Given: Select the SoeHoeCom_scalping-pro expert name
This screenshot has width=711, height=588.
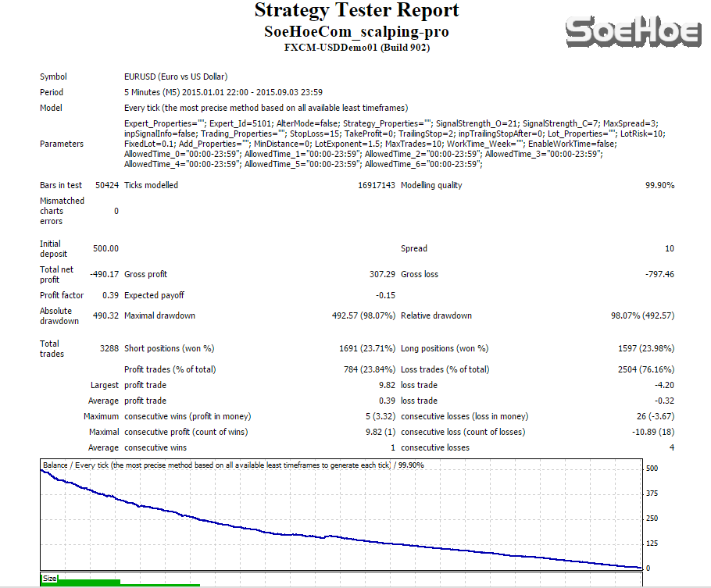Looking at the screenshot, I should (356, 32).
